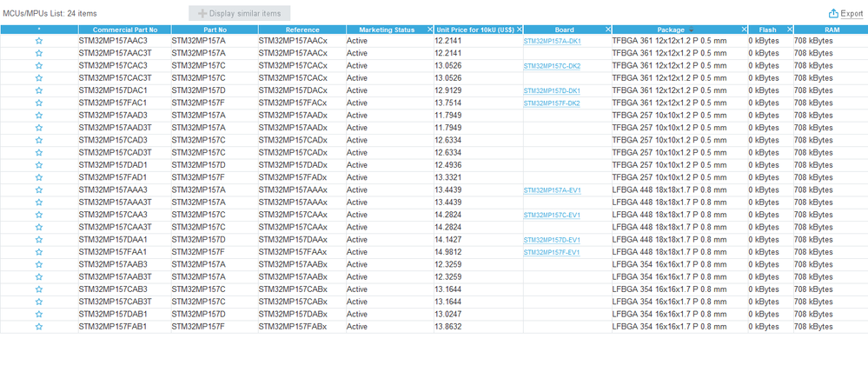Click price value 11.7949 for STM32MP157AAD3
The width and height of the screenshot is (868, 372).
(x=479, y=116)
